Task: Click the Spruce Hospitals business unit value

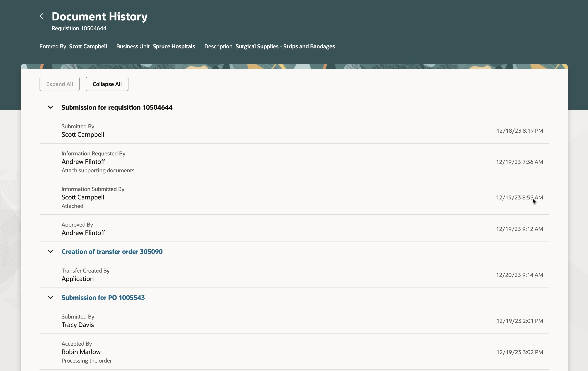Action: click(x=174, y=46)
